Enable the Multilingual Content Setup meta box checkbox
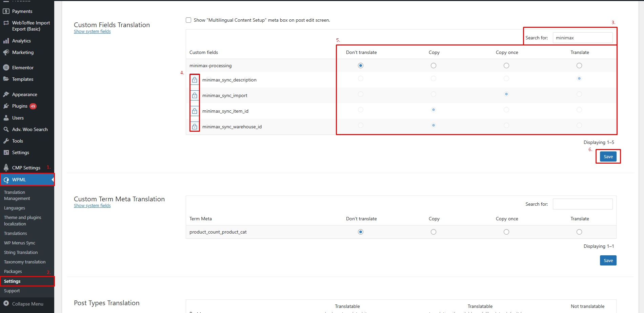Viewport: 644px width, 313px height. pyautogui.click(x=188, y=20)
